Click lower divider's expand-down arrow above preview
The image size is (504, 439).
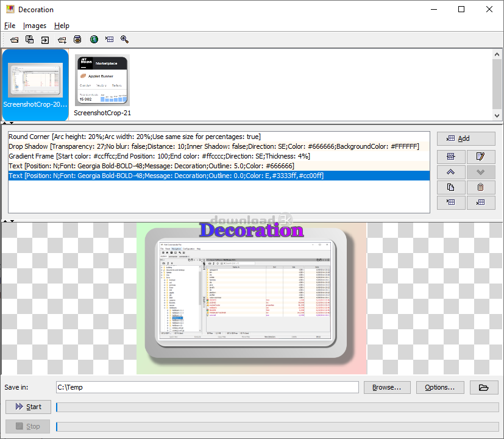[x=12, y=221]
